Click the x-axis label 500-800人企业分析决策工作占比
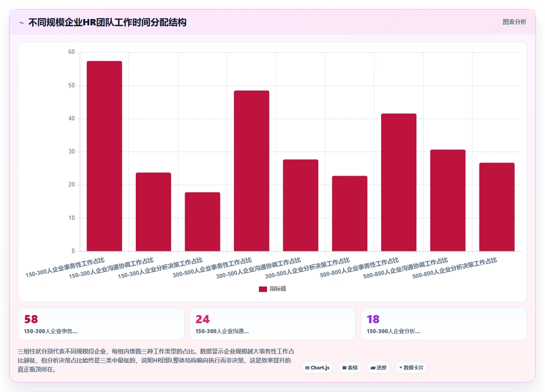This screenshot has width=545, height=392. [454, 268]
